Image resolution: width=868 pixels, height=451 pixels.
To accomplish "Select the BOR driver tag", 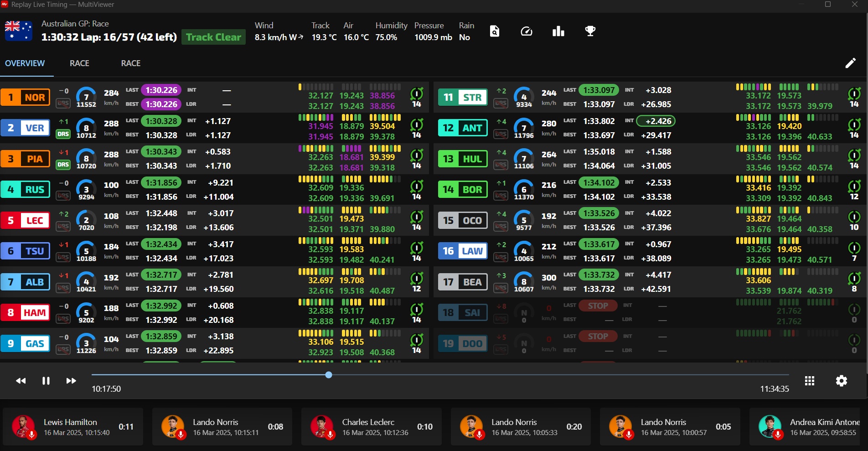I will coord(463,189).
